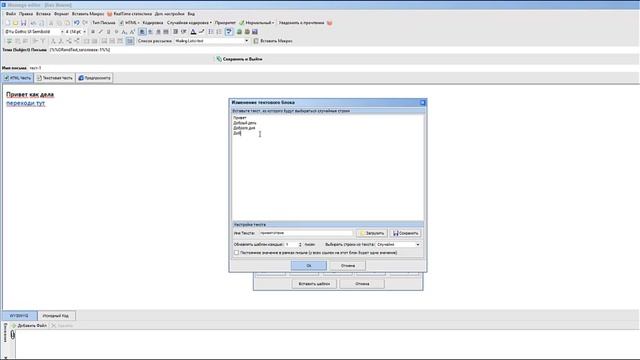Click the Save disk icon in toolbar
Image resolution: width=640 pixels, height=360 pixels.
[x=23, y=23]
